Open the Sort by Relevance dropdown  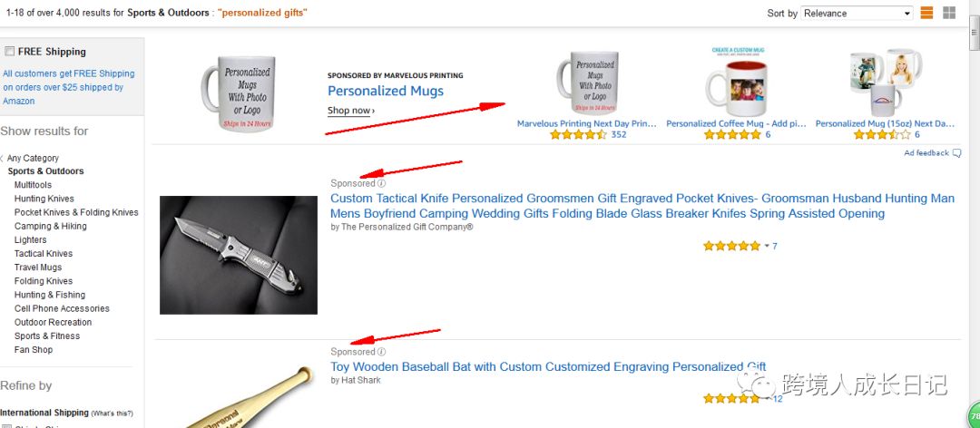(857, 13)
